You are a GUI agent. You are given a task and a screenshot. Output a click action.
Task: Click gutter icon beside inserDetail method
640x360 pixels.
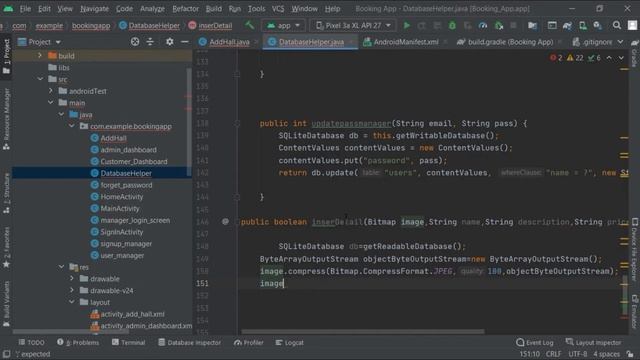pos(225,222)
